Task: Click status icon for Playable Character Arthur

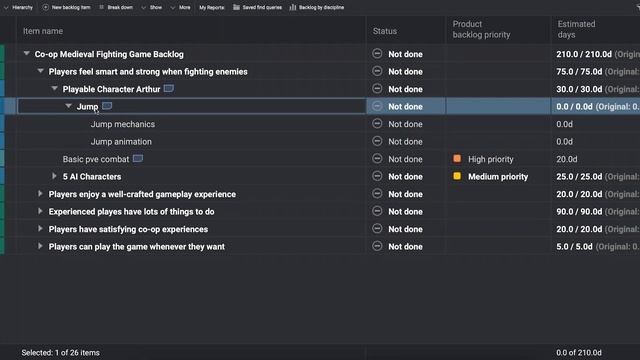Action: pyautogui.click(x=377, y=89)
